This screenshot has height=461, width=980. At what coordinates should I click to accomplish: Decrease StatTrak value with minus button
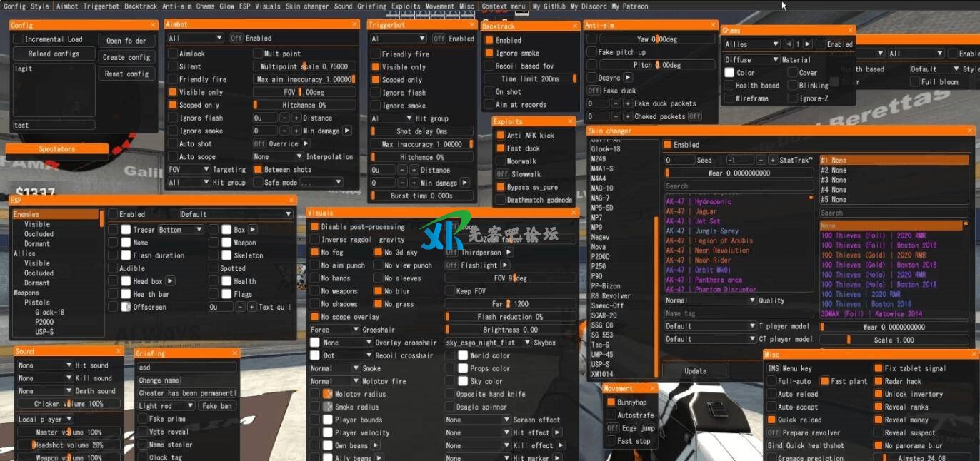761,161
